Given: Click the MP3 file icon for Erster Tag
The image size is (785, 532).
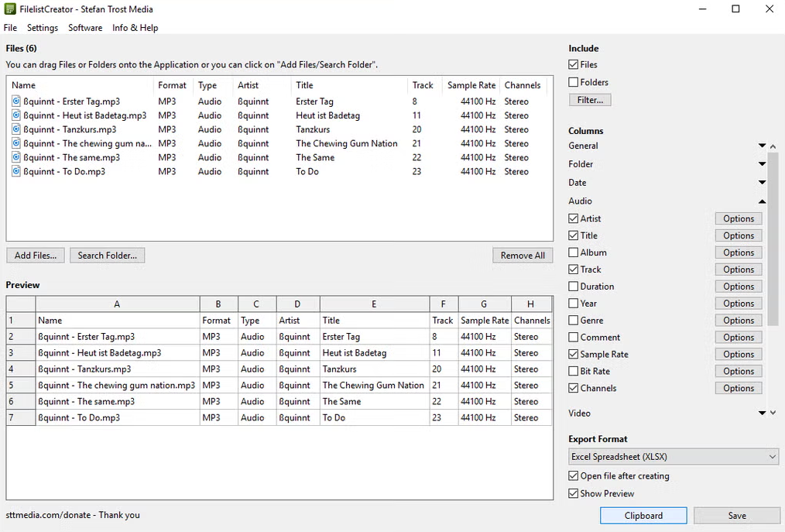Looking at the screenshot, I should point(16,101).
